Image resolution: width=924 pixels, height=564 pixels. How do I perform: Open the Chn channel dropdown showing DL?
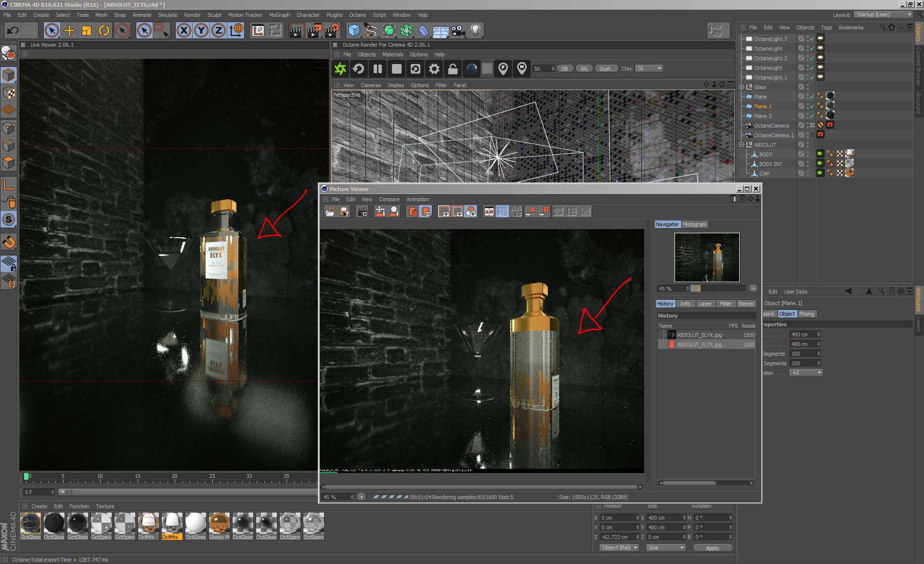[649, 69]
